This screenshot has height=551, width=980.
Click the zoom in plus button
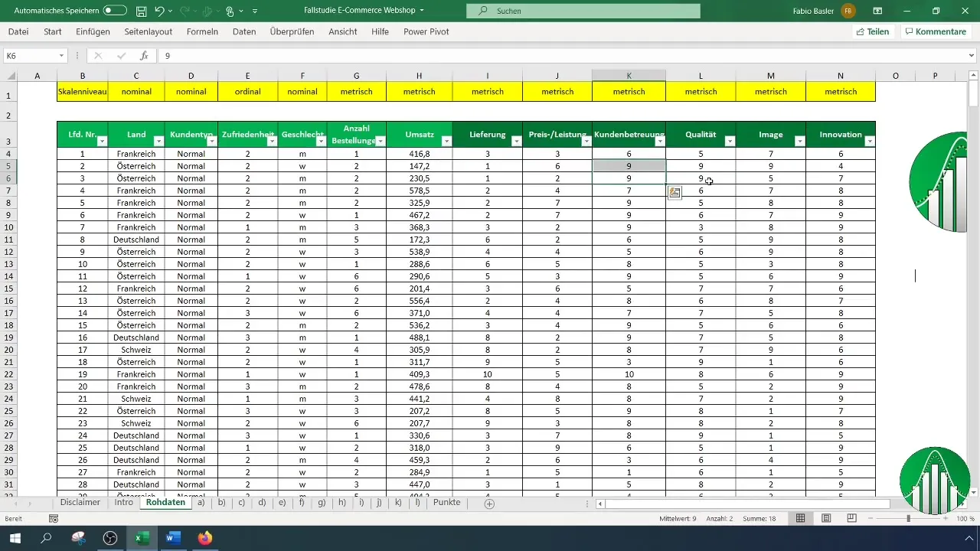tap(944, 519)
